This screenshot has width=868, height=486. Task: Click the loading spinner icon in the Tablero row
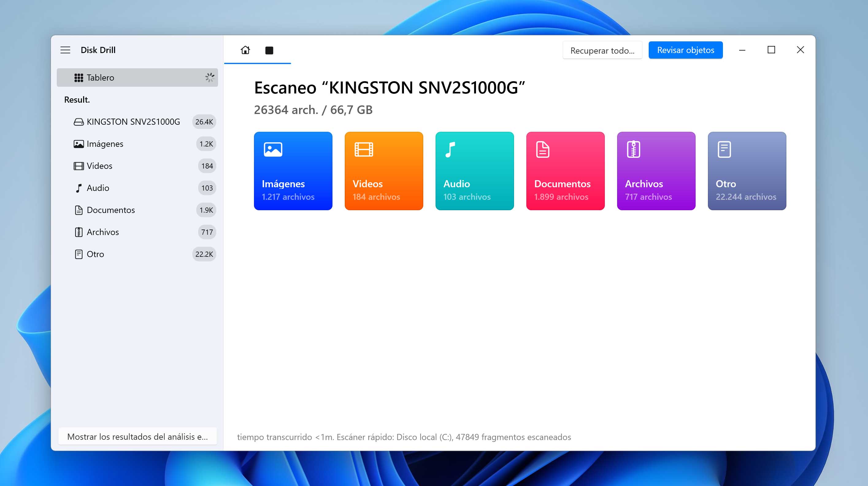click(209, 78)
